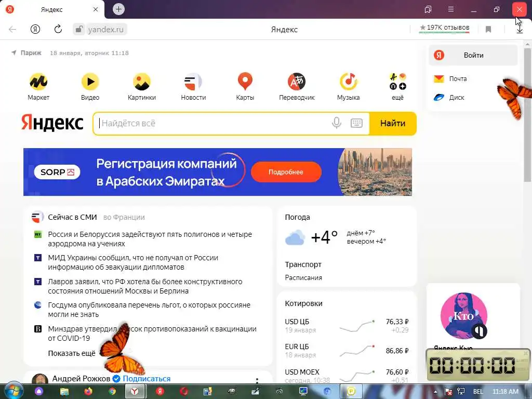Show more services via ещё icon

coord(397,82)
